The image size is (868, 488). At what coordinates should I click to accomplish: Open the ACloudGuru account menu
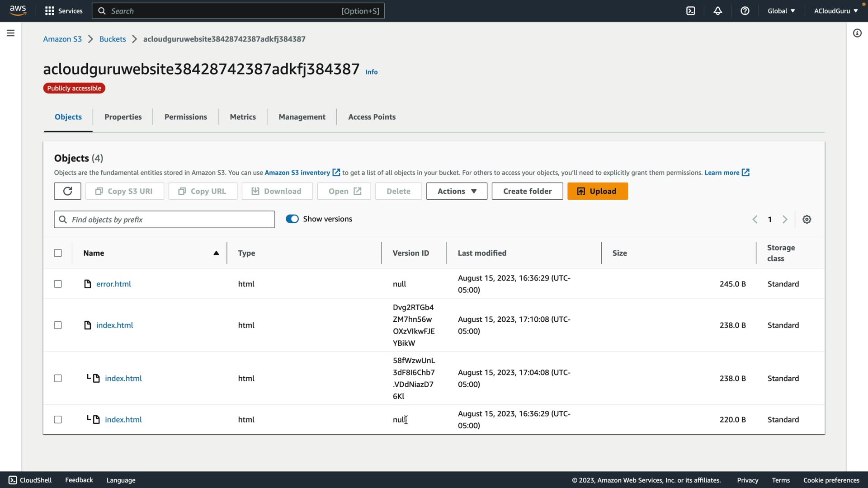835,11
